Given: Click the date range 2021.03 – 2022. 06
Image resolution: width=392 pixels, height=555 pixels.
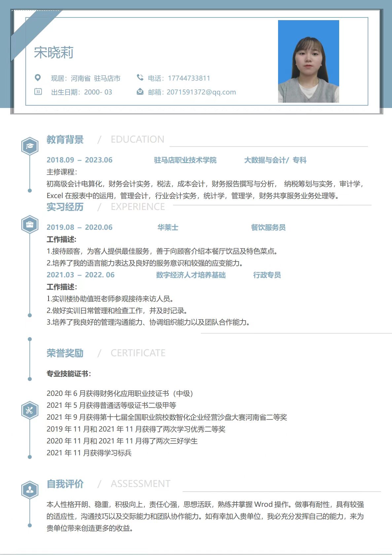Looking at the screenshot, I should 81,275.
